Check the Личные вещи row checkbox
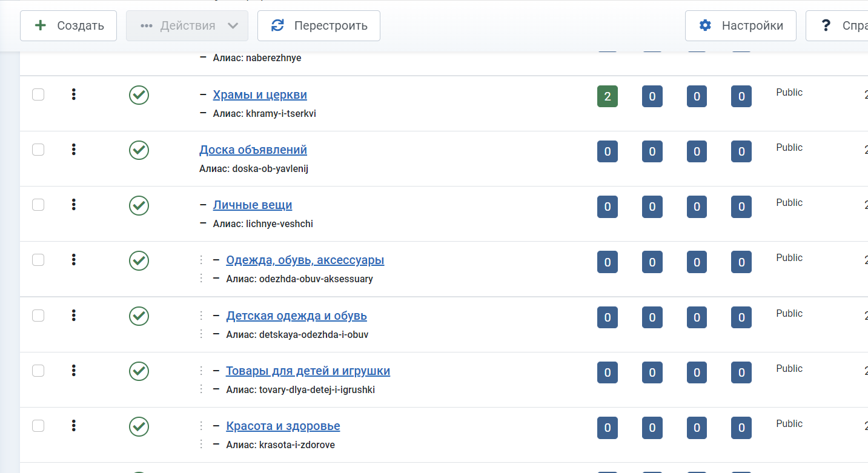The image size is (868, 473). point(38,205)
